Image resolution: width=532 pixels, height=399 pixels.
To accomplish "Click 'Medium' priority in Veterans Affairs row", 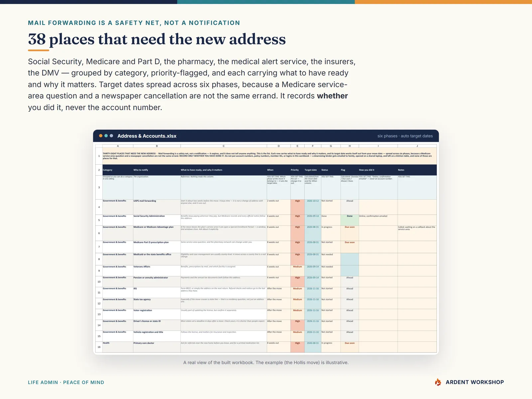I will tap(298, 271).
